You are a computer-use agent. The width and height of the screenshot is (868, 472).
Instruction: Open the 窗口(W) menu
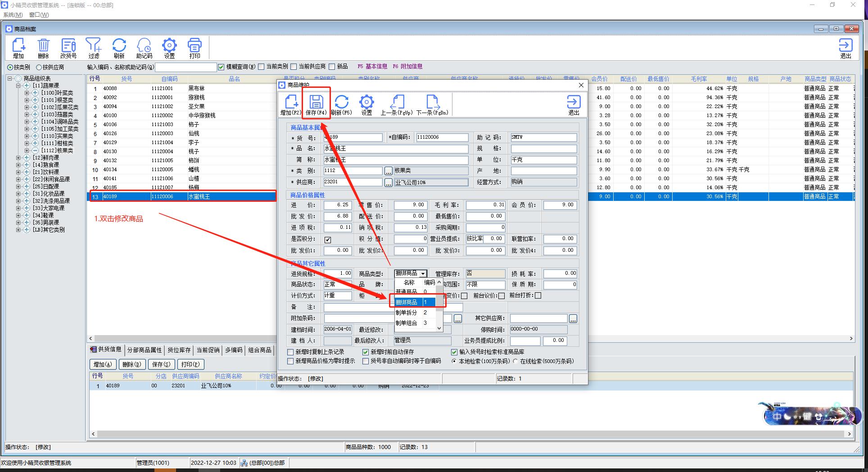(x=39, y=15)
